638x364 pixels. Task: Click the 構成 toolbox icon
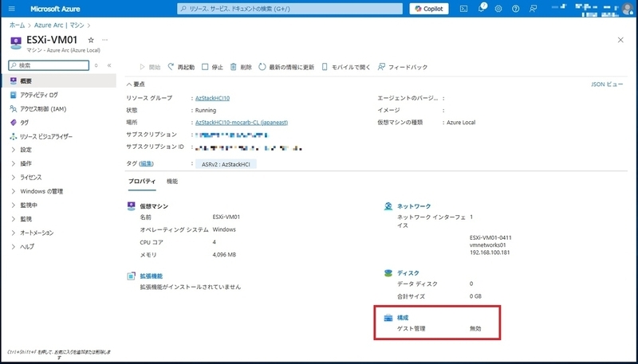388,318
